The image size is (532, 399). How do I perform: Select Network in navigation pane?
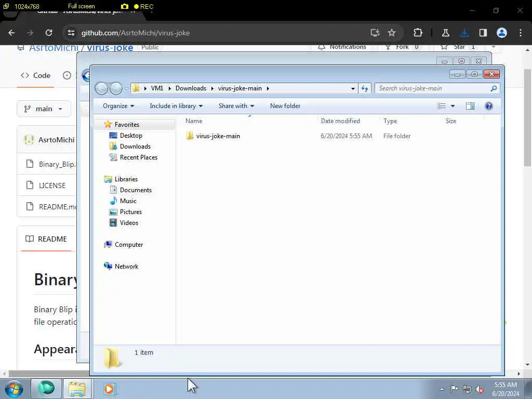tap(126, 267)
